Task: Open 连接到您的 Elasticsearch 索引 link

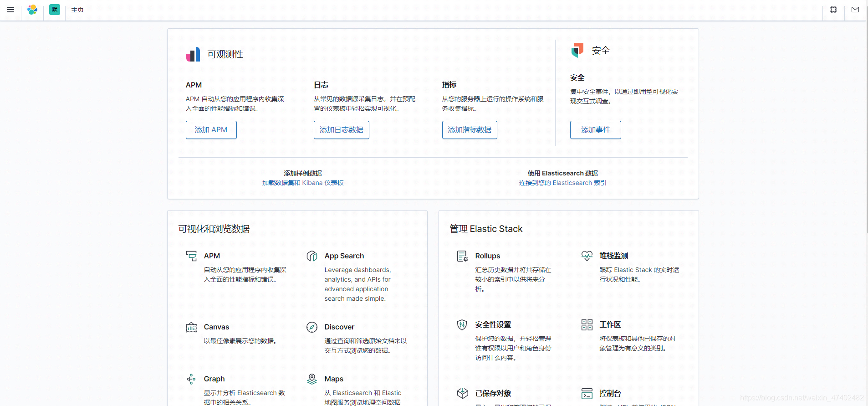Action: pyautogui.click(x=563, y=183)
